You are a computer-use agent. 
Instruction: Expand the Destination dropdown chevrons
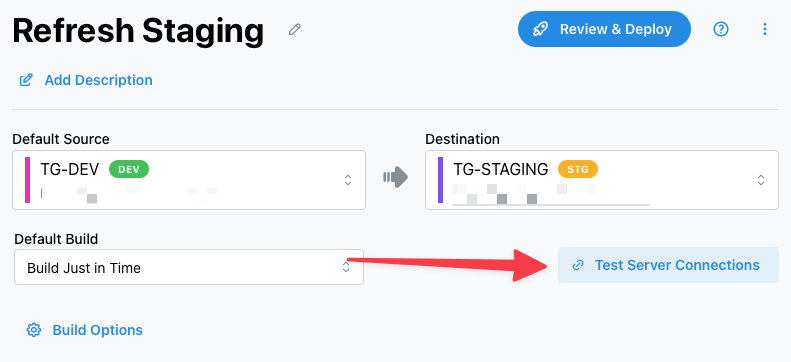761,180
